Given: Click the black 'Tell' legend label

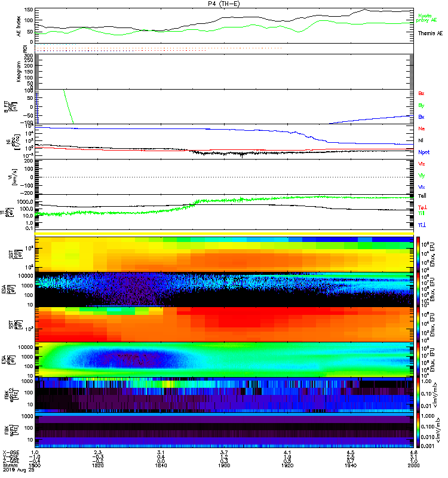Looking at the screenshot, I should point(422,196).
